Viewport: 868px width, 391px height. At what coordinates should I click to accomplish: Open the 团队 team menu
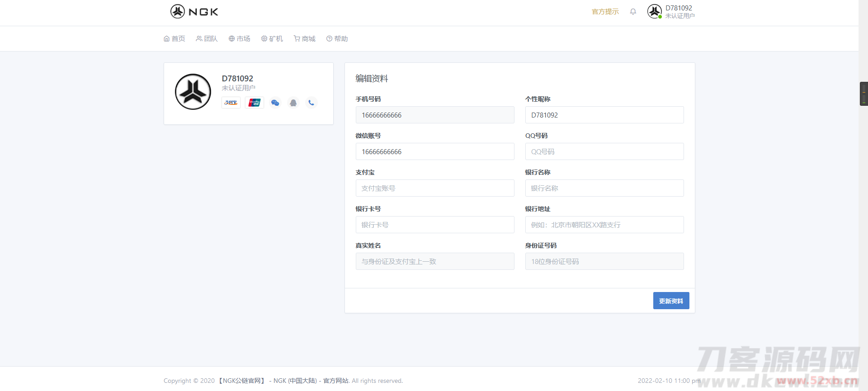pyautogui.click(x=207, y=39)
